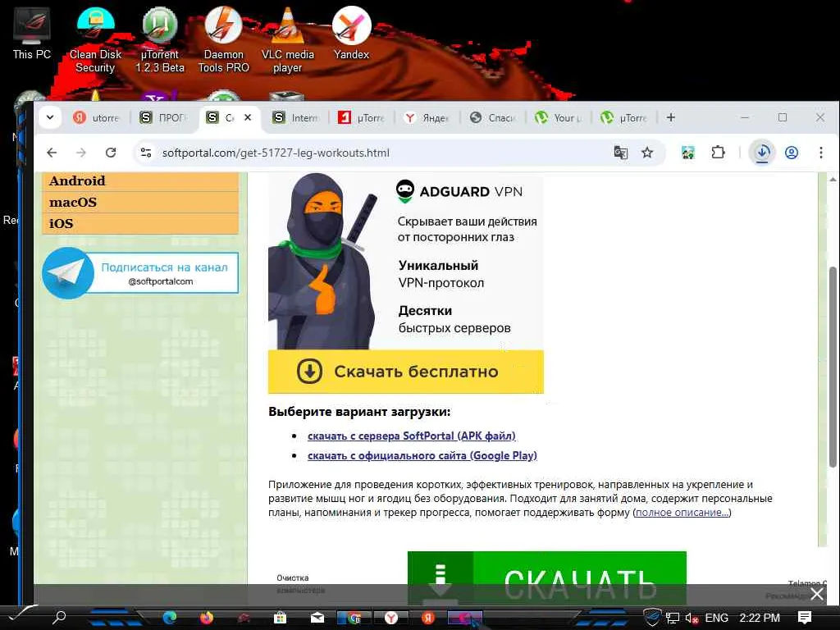The width and height of the screenshot is (840, 630).
Task: Switch to the red-icon 'µTorre' tab
Action: click(x=362, y=118)
